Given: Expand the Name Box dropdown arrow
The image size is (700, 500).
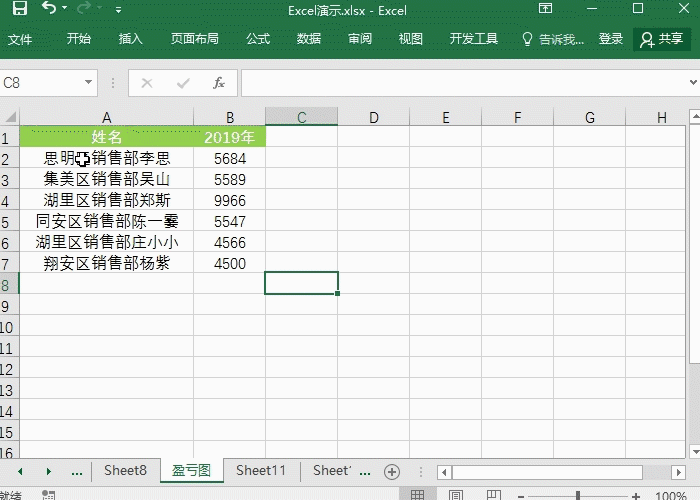Looking at the screenshot, I should pos(89,83).
